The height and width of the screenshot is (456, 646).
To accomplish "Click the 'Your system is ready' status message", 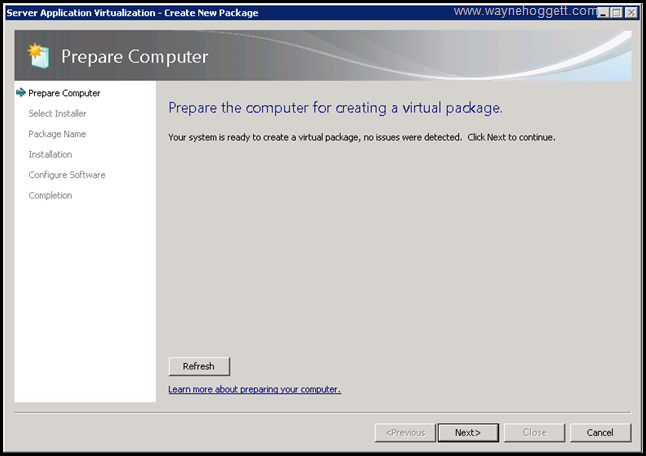I will click(362, 137).
